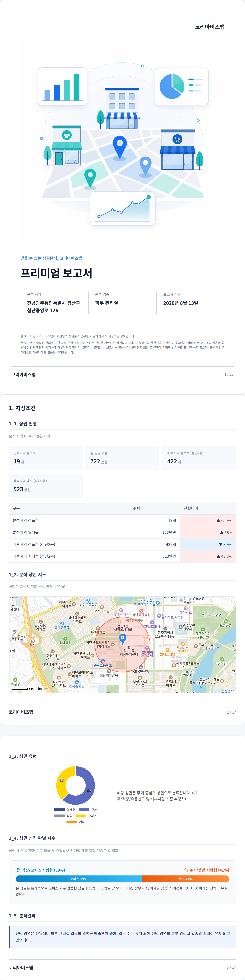This screenshot has height=980, width=245.
Task: Click the down-arrow 8.9% change cell
Action: [x=208, y=544]
